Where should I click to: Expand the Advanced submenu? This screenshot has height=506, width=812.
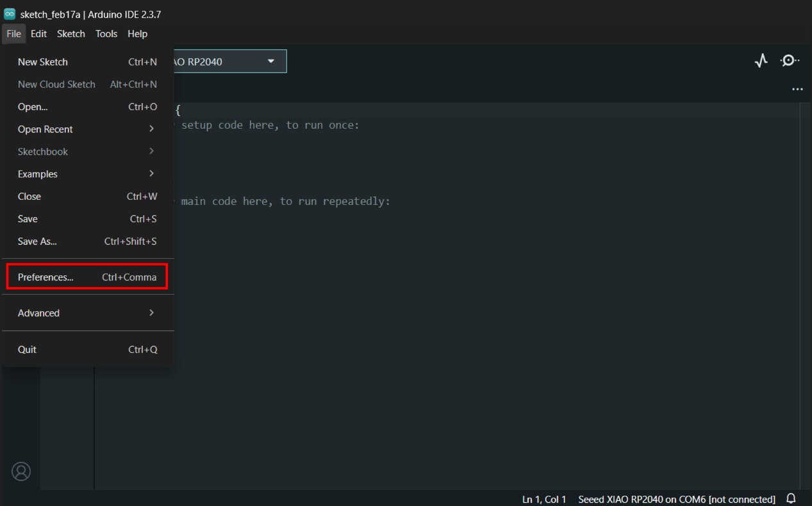pyautogui.click(x=87, y=313)
